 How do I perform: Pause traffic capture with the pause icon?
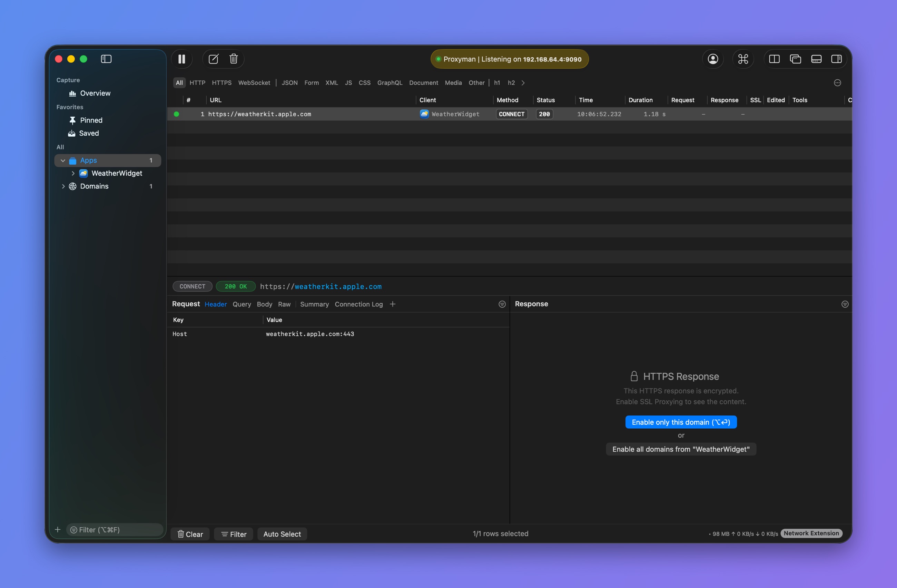tap(182, 59)
